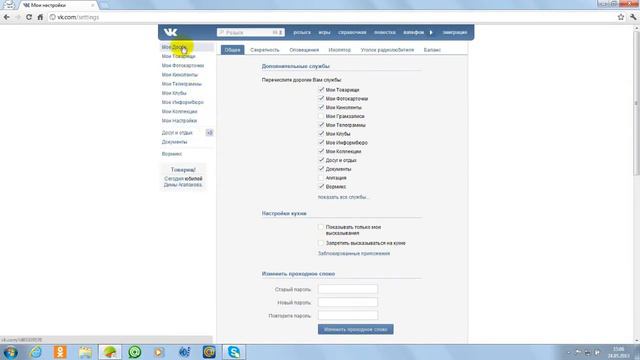The height and width of the screenshot is (360, 640).
Task: Click the Новый пароль input field
Action: pos(348,302)
